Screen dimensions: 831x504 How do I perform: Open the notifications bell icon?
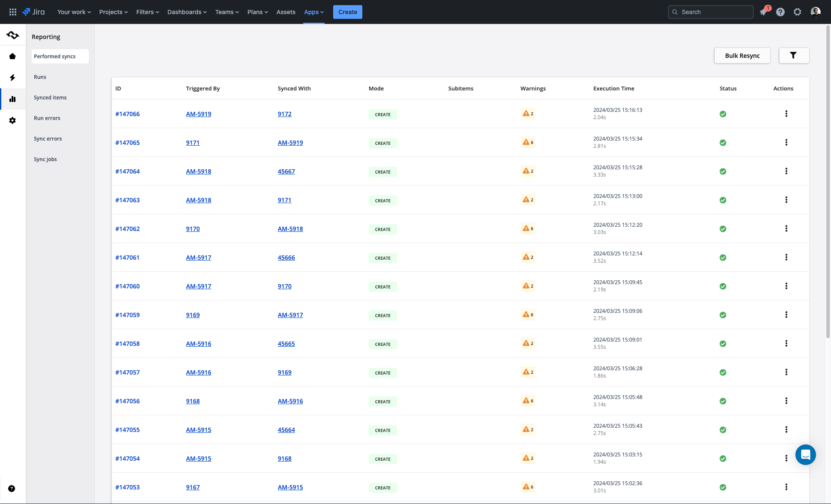763,12
